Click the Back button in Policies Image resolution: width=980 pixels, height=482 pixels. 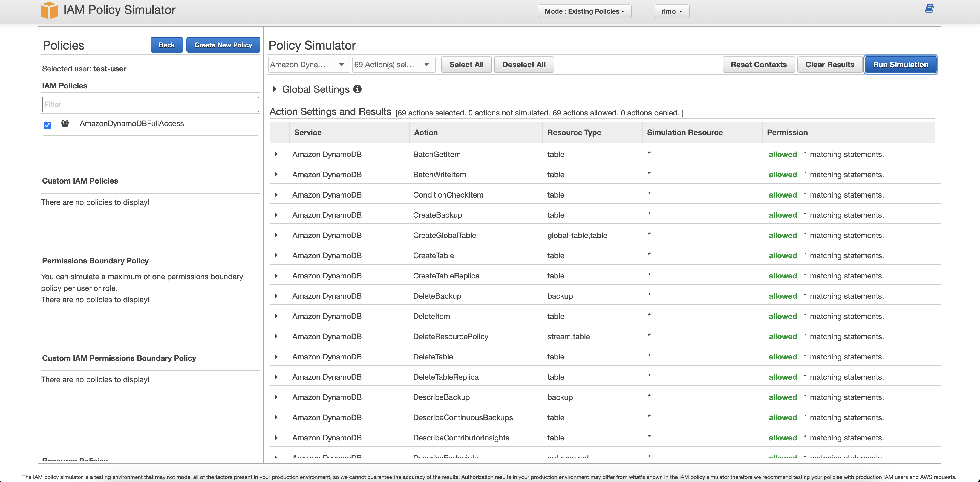click(167, 45)
